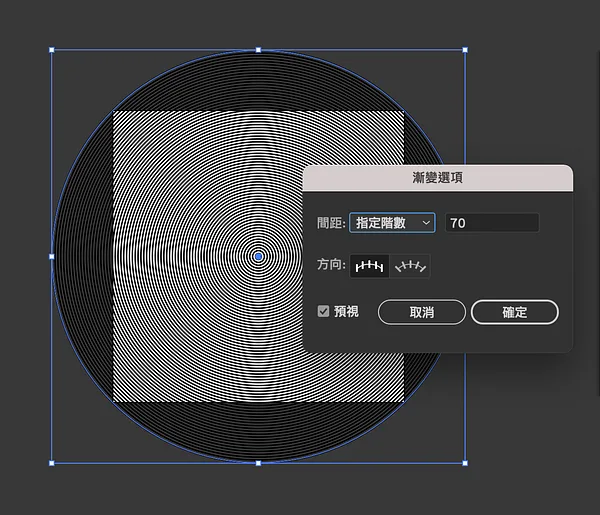
Task: Click the 預視 label text
Action: pos(346,311)
